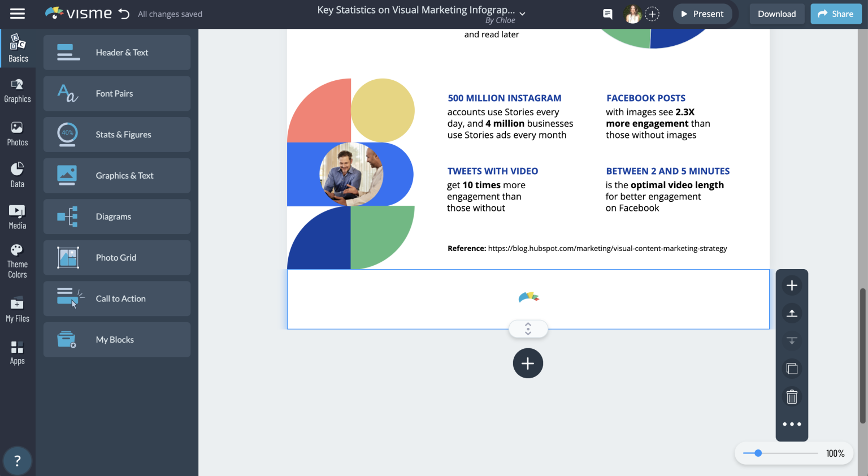The width and height of the screenshot is (868, 476).
Task: Open Theme Colors panel
Action: [x=18, y=261]
